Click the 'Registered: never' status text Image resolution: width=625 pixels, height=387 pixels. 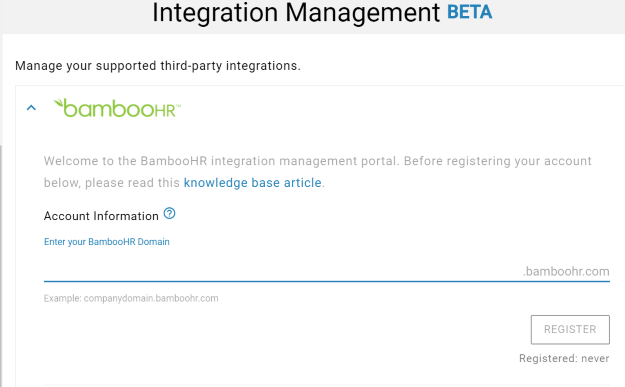tap(564, 358)
